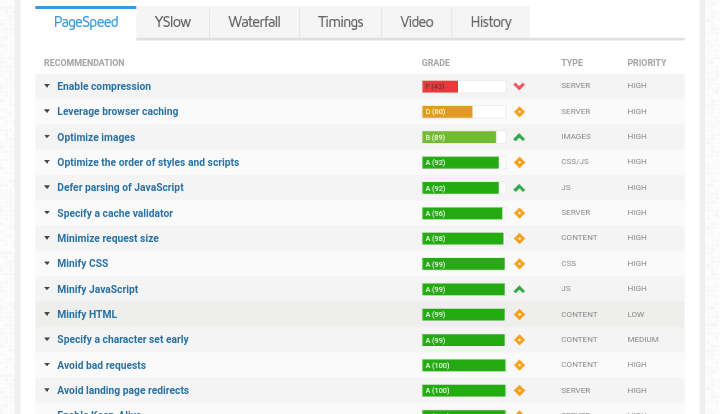Open the Minify JavaScript recommendation
720x414 pixels.
click(97, 290)
